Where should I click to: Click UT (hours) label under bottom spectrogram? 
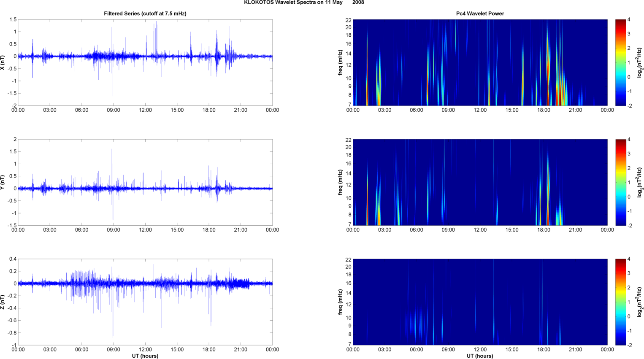point(480,356)
